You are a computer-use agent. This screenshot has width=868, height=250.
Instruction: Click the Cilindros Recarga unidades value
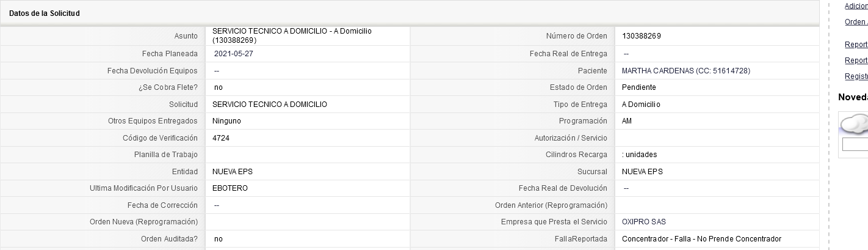click(640, 155)
